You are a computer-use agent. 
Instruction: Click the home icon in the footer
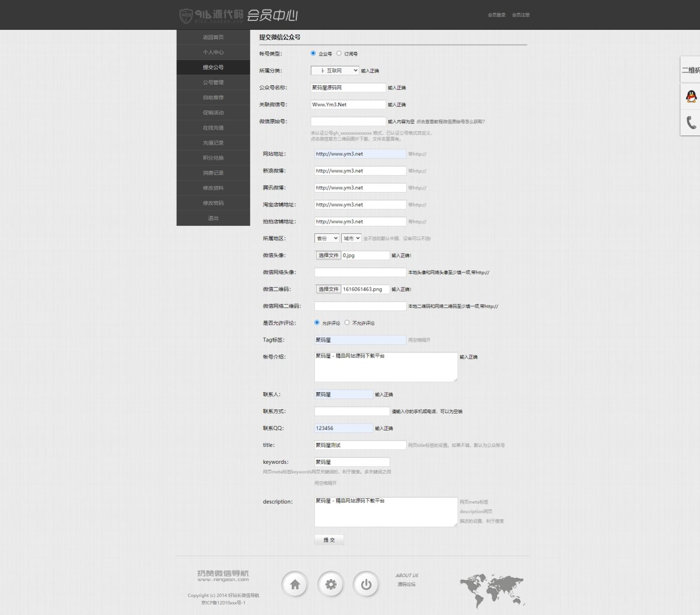(295, 584)
